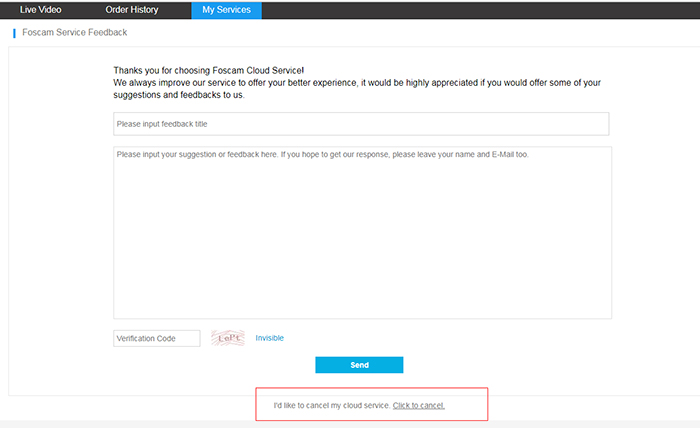The image size is (700, 428).
Task: Click the empty dark area of navigation bar
Action: point(480,10)
